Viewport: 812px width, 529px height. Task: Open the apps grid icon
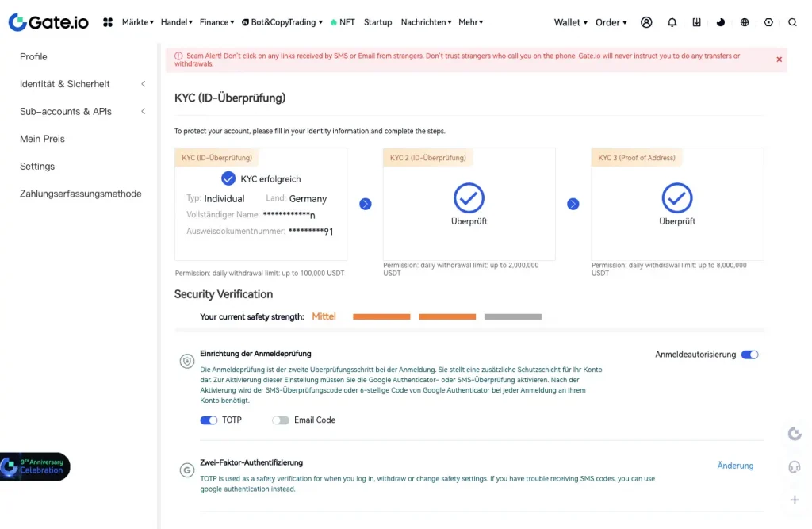click(x=108, y=22)
